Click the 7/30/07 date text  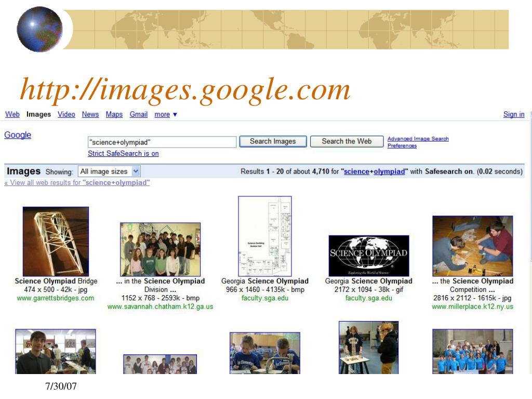[61, 386]
